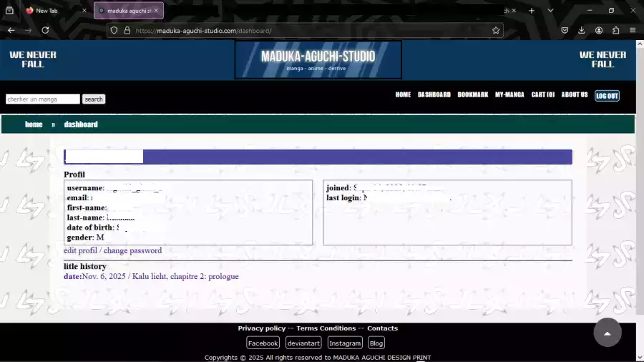This screenshot has width=644, height=362.
Task: Go back with the browser back arrow
Action: pyautogui.click(x=11, y=30)
